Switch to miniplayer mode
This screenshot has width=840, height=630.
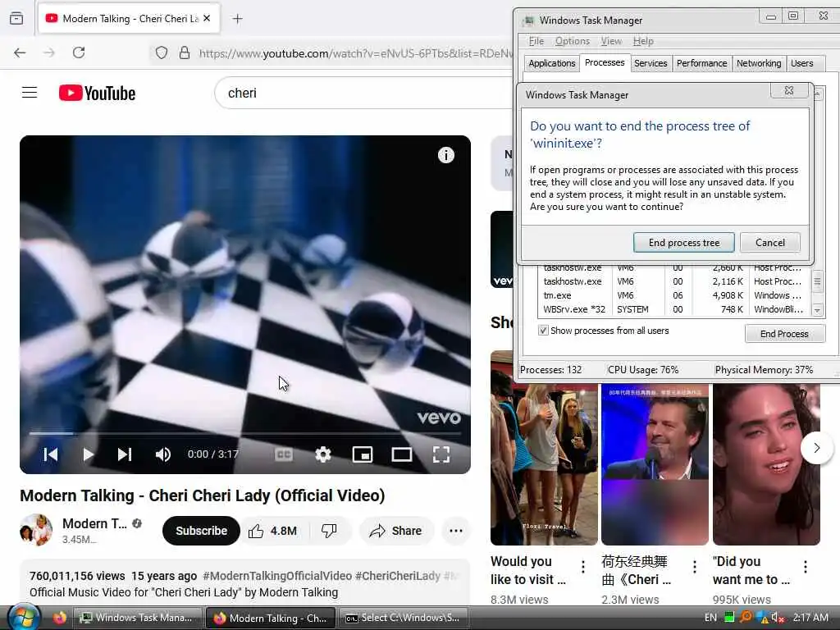point(363,454)
